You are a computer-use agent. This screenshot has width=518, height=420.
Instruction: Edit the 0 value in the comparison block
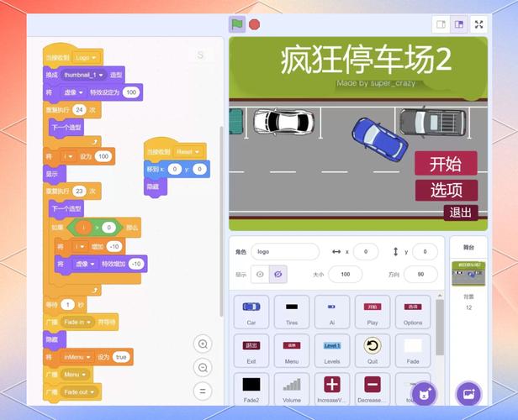pos(108,228)
